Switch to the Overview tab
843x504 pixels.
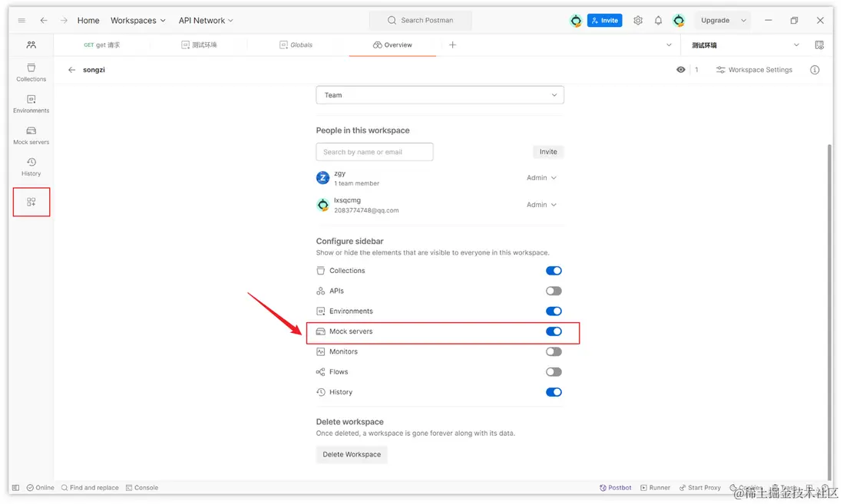tap(392, 45)
